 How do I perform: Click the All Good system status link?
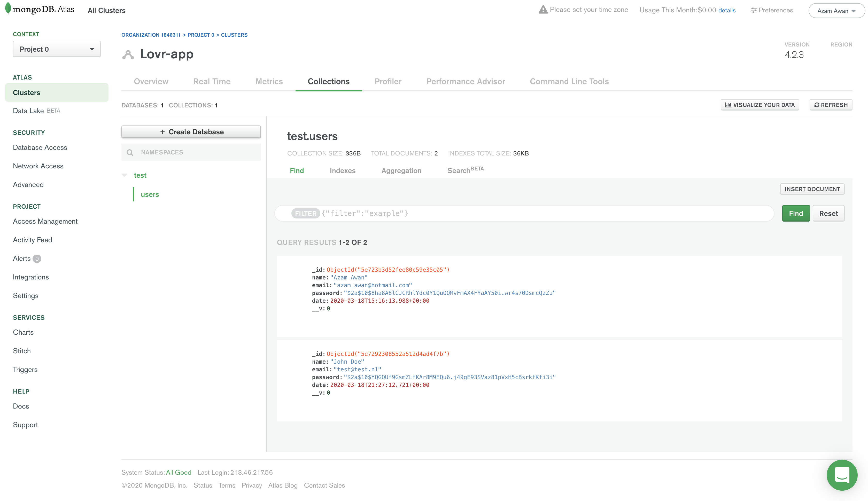(x=178, y=472)
